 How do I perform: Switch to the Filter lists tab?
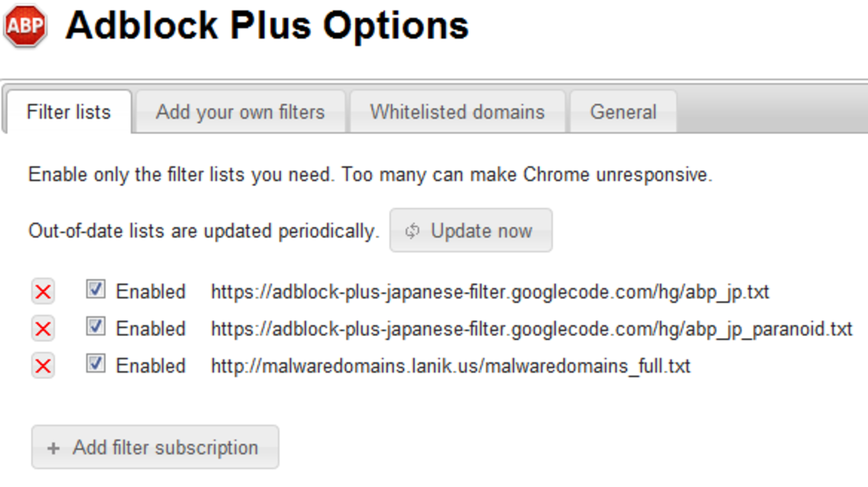point(69,112)
